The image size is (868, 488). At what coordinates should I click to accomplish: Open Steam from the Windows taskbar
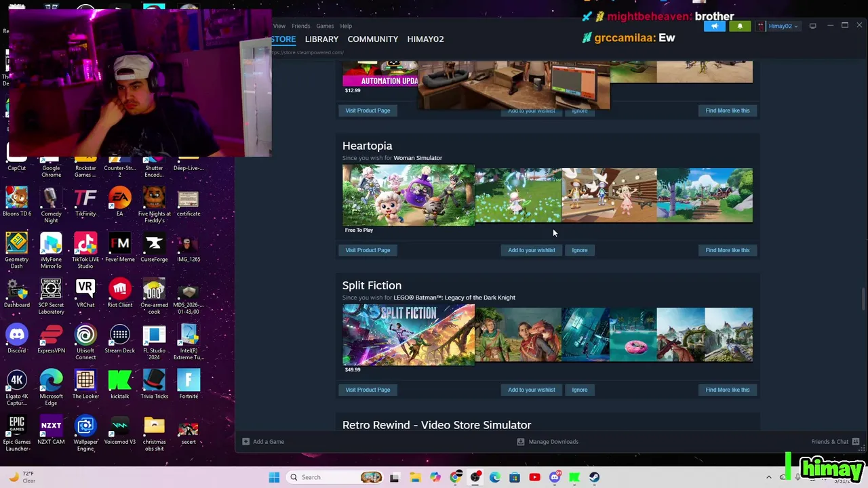(x=594, y=477)
